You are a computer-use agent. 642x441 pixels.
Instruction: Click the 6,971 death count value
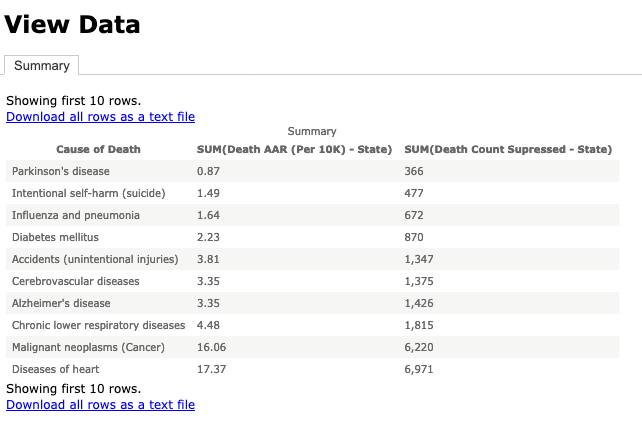(x=419, y=369)
